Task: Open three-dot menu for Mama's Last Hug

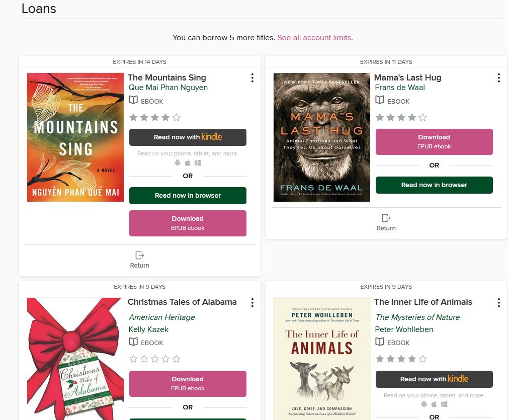Action: (x=498, y=78)
